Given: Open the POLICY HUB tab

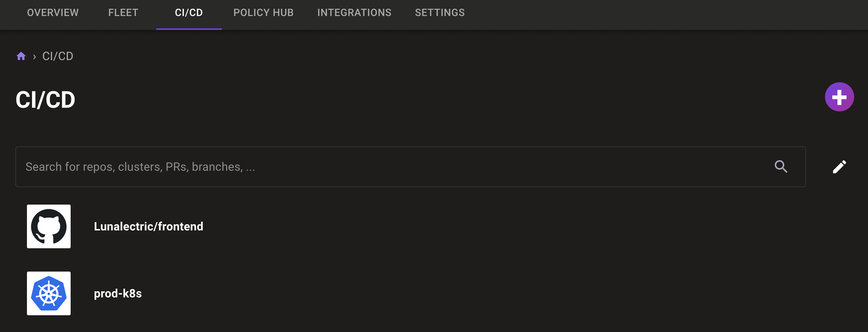Looking at the screenshot, I should click(263, 12).
